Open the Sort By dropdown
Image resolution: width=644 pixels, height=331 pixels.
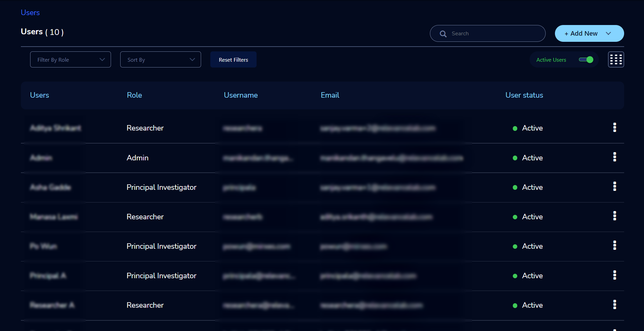(160, 60)
